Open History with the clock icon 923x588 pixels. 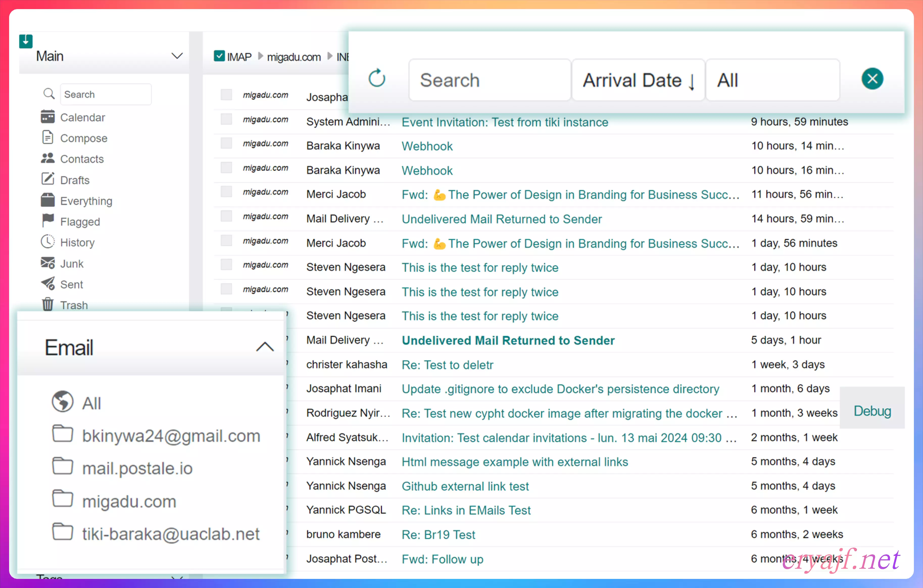click(47, 242)
